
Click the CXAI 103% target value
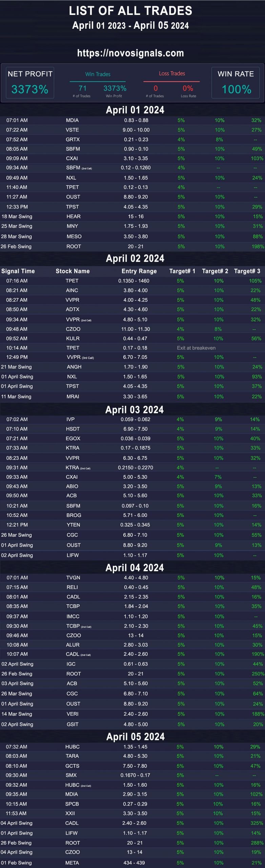tap(257, 158)
